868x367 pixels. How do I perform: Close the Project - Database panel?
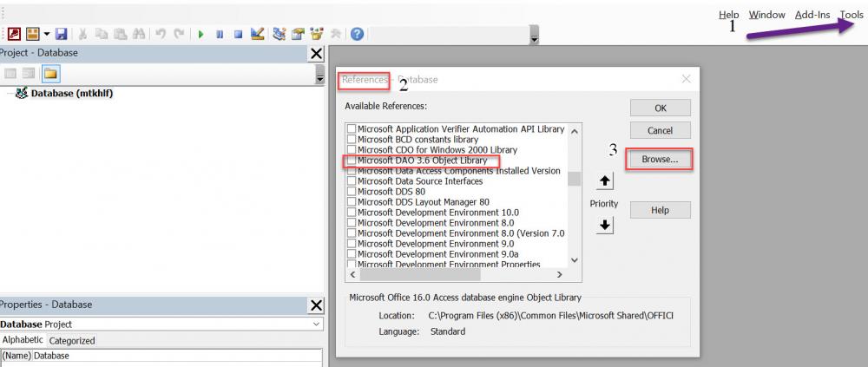pos(316,54)
